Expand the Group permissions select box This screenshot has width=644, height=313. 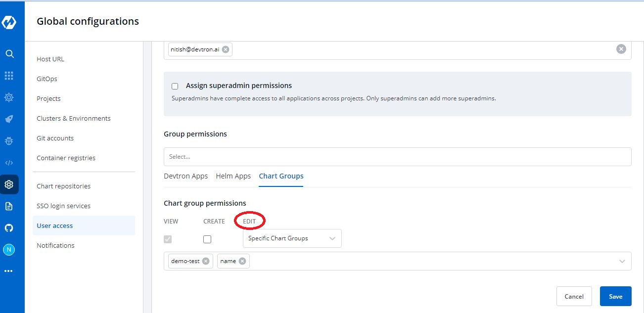397,157
